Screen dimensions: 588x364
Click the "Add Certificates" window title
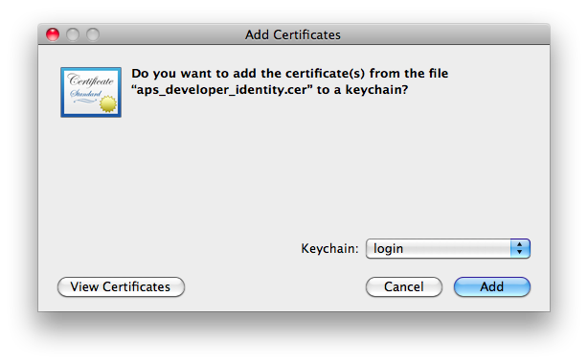tap(293, 34)
